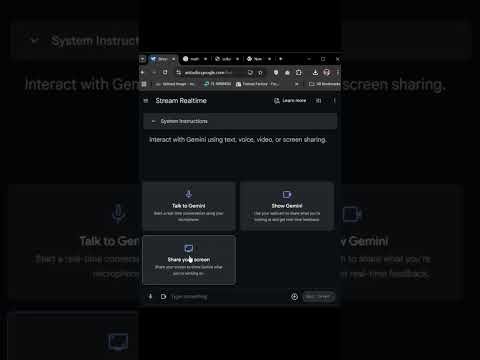
Task: Click the add plus circle icon
Action: click(x=294, y=296)
